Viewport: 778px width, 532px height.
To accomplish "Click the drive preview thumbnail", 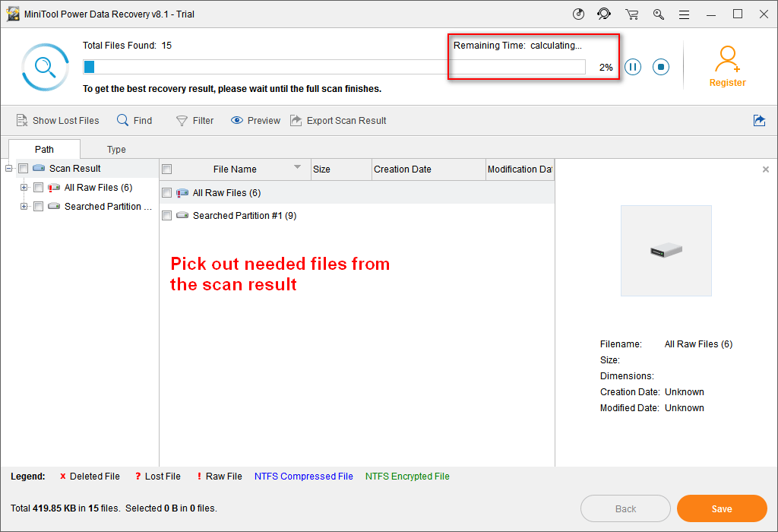I will pos(666,251).
